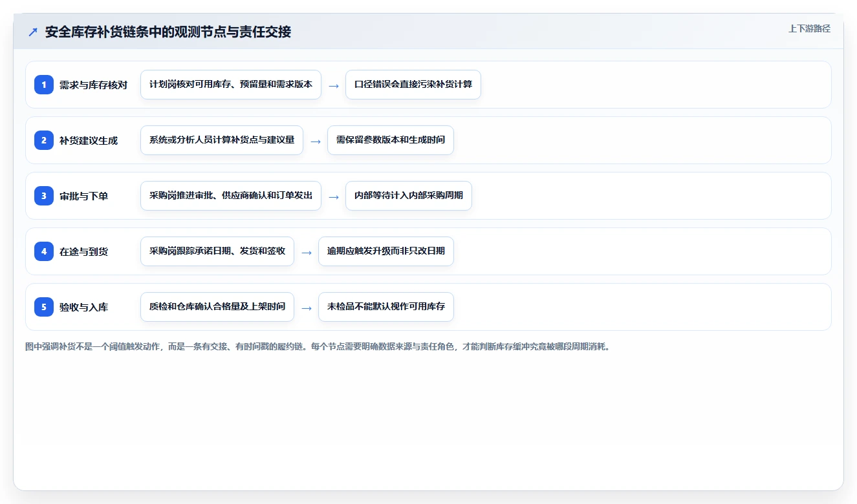Viewport: 857px width, 504px height.
Task: Click the arrow in the 在途与到货 row
Action: point(307,252)
